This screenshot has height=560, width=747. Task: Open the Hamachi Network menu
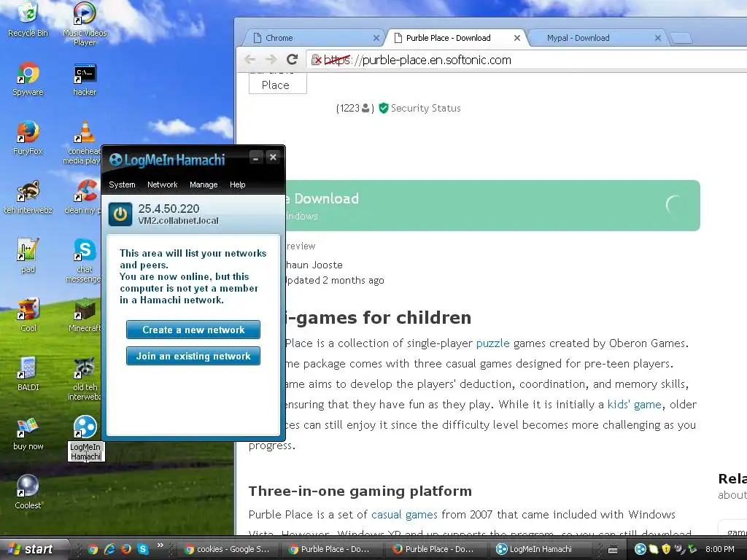pyautogui.click(x=162, y=184)
